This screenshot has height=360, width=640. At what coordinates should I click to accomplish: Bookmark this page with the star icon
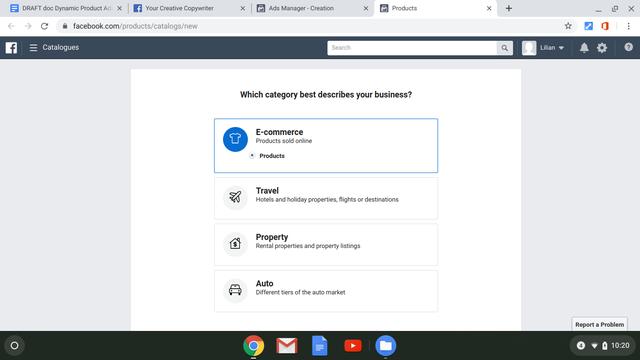coord(568,26)
